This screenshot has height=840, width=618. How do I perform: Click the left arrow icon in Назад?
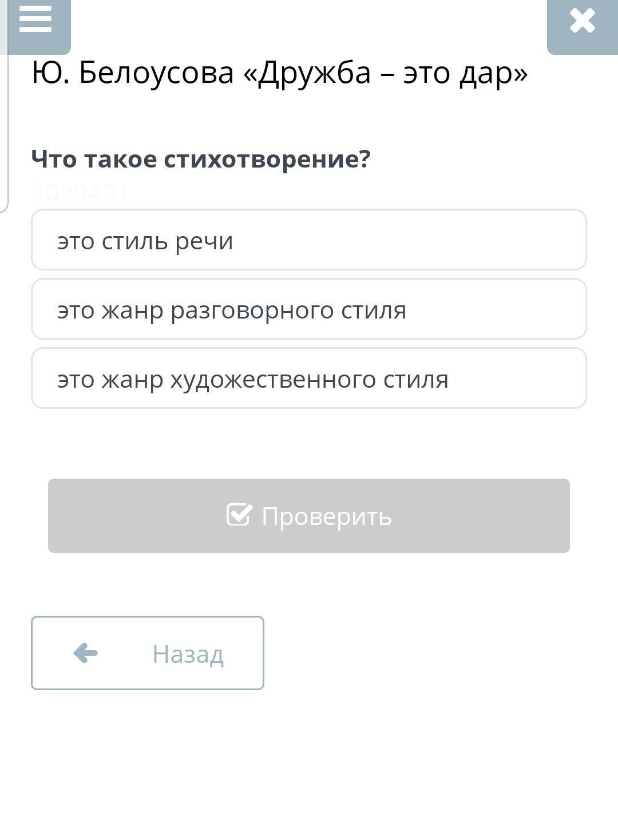[x=86, y=653]
